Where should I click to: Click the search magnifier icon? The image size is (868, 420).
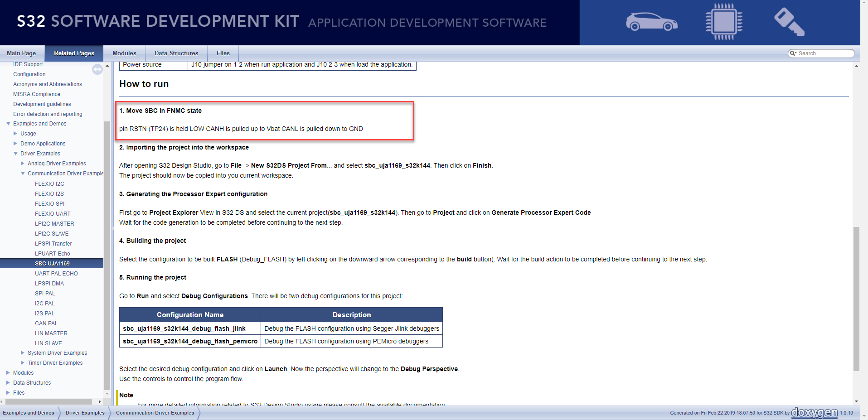793,53
